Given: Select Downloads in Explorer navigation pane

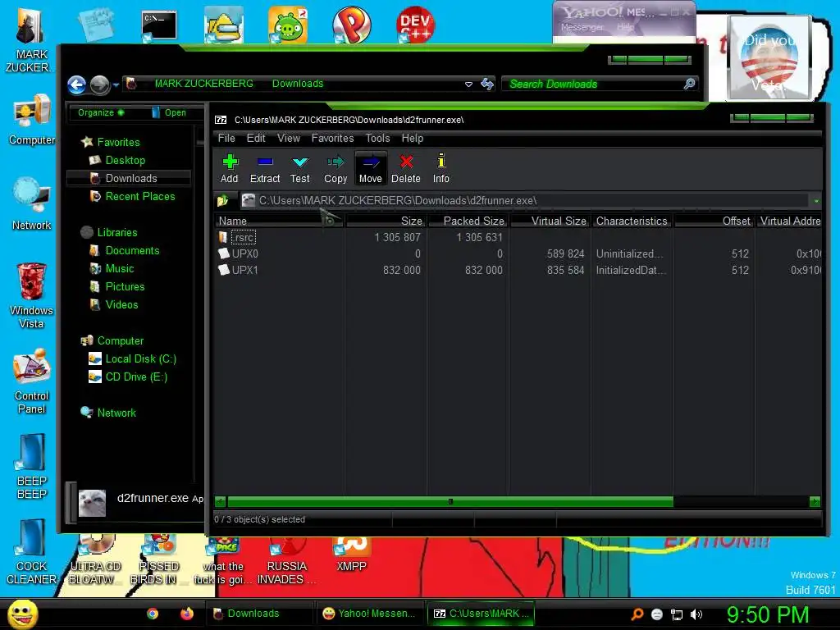Looking at the screenshot, I should (130, 178).
